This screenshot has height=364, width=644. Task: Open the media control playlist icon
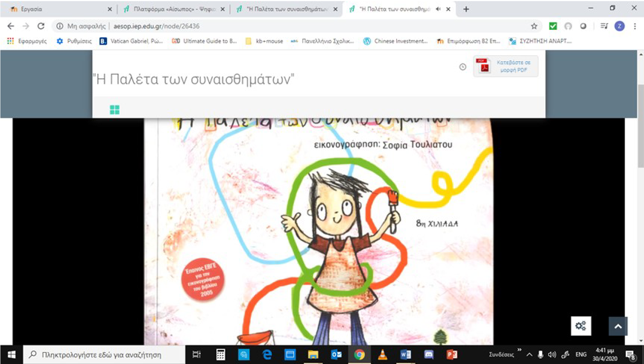[x=604, y=26]
